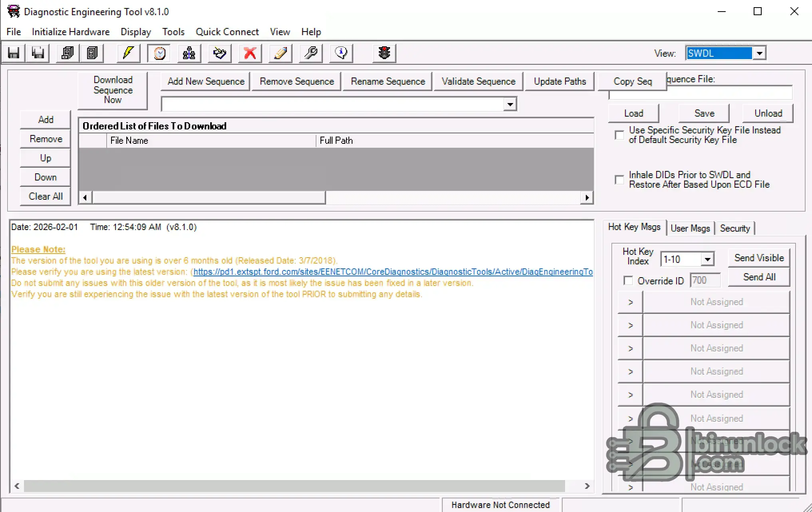
Task: Click the network tree toolbar icon
Action: (189, 53)
